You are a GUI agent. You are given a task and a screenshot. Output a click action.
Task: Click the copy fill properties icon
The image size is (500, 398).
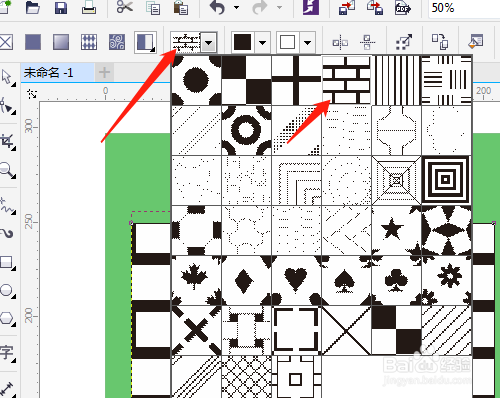(440, 42)
